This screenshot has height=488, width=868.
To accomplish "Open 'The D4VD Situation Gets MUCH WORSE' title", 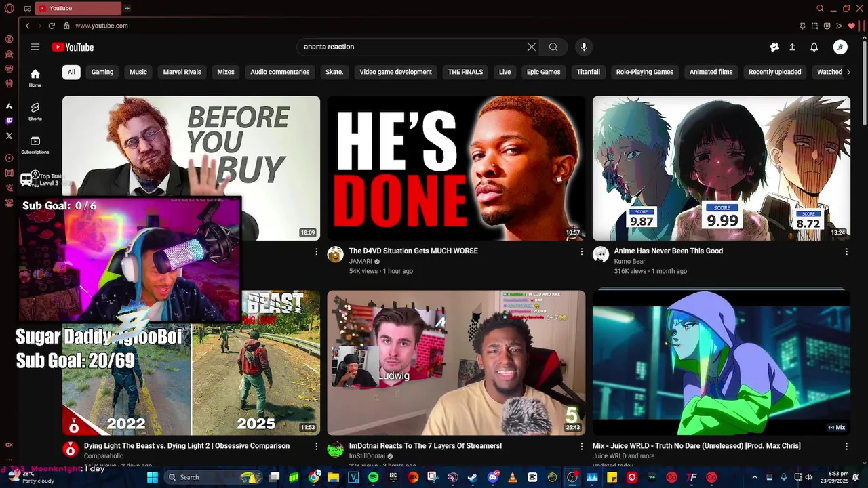I will (x=414, y=251).
